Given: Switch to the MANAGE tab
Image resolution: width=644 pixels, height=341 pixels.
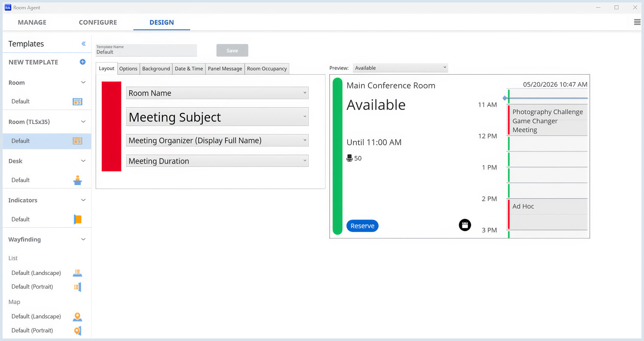Looking at the screenshot, I should click(x=32, y=22).
